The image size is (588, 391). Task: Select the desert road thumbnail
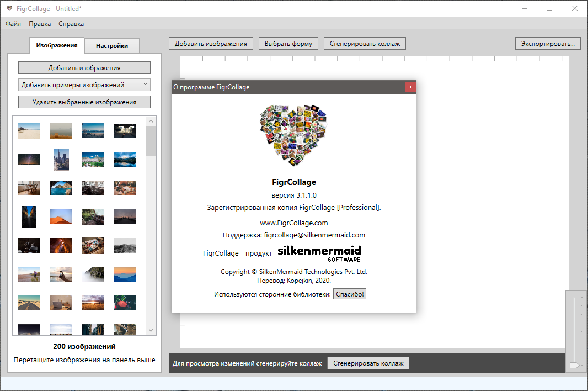click(29, 303)
